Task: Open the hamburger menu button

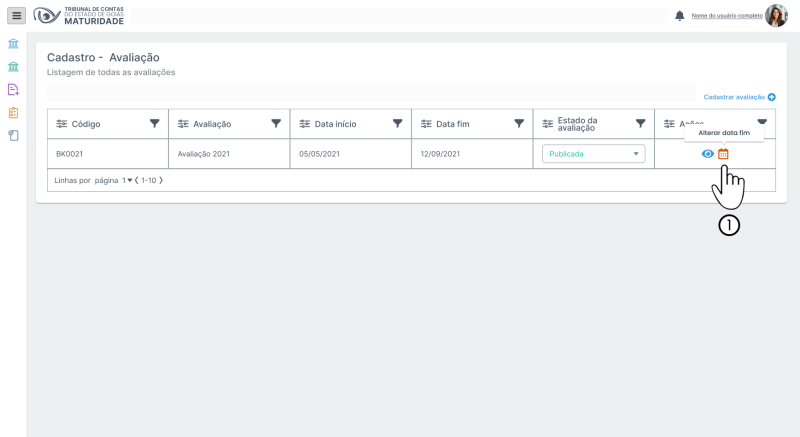Action: point(16,16)
